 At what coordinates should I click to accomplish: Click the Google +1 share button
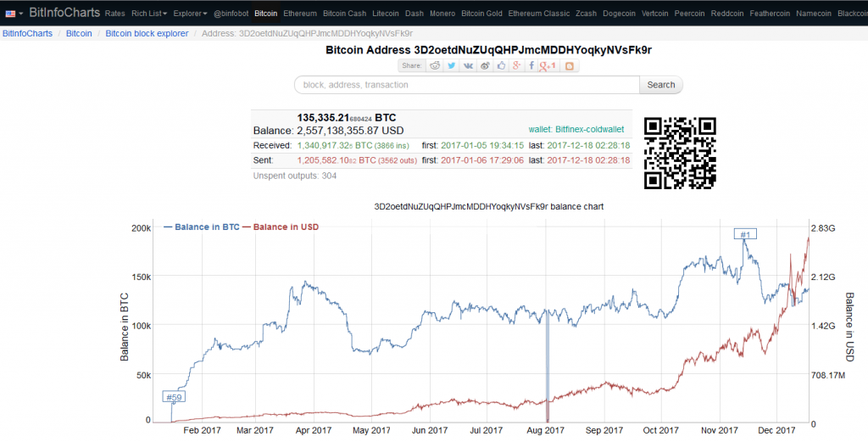click(x=548, y=65)
